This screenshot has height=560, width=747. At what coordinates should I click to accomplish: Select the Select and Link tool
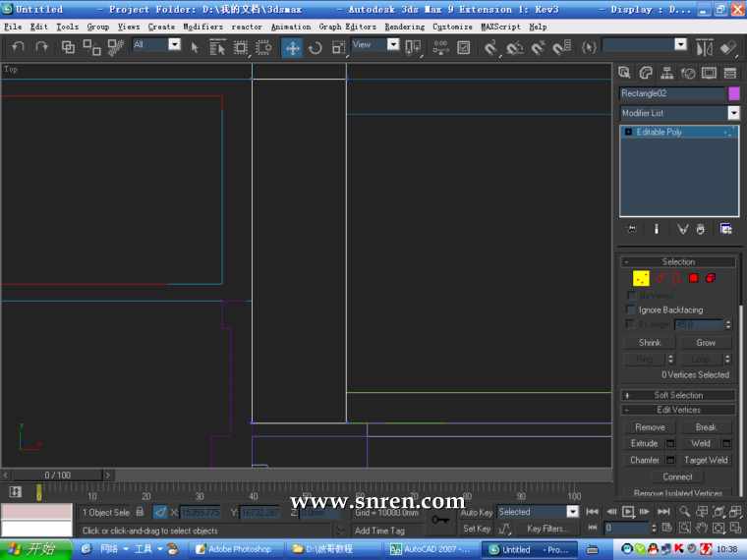pos(68,47)
